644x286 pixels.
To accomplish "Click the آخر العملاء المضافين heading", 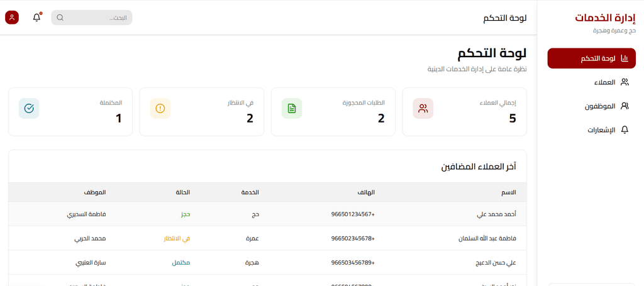I will (x=479, y=167).
